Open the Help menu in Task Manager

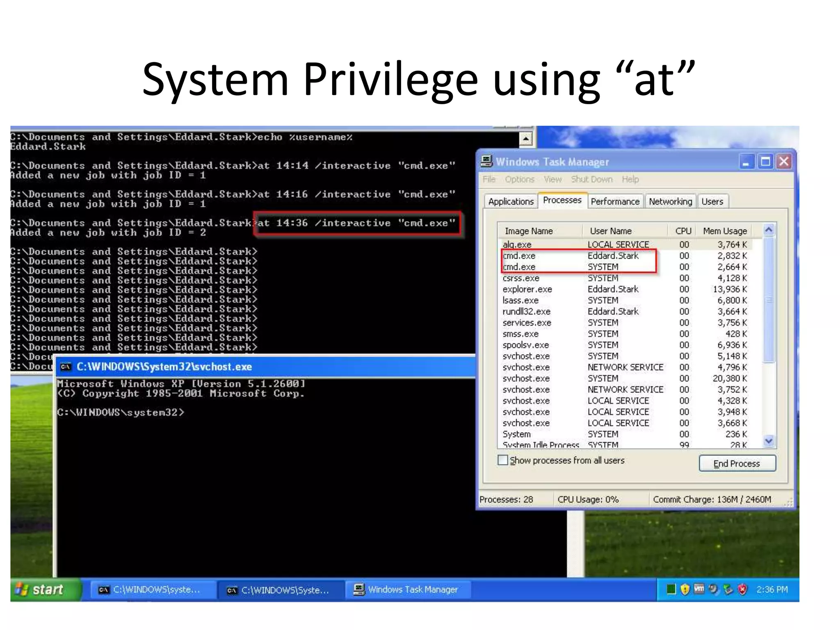point(630,179)
